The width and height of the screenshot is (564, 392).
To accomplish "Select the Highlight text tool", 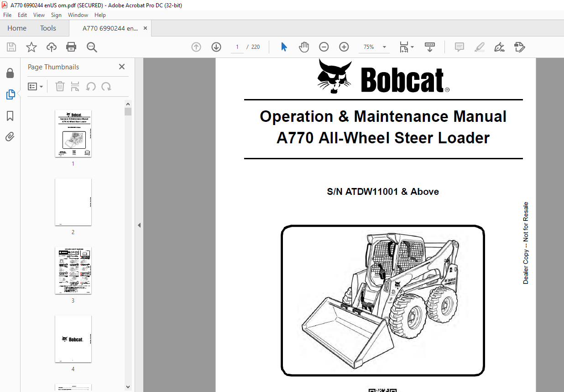I will [x=479, y=47].
